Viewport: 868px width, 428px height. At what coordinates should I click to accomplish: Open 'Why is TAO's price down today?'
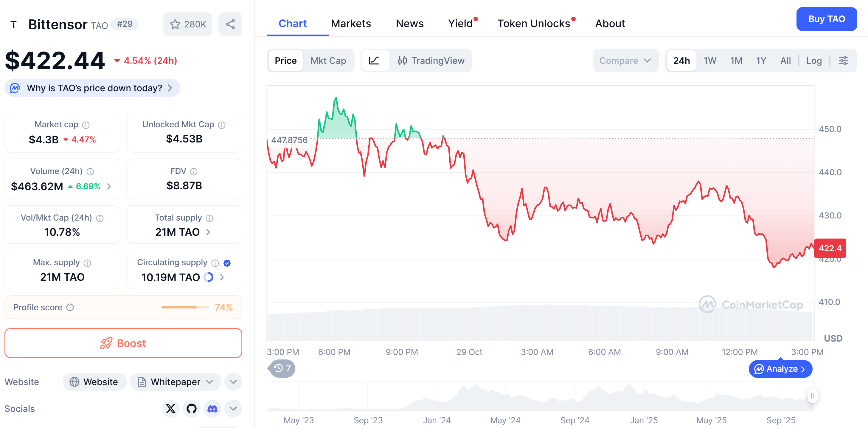(92, 88)
